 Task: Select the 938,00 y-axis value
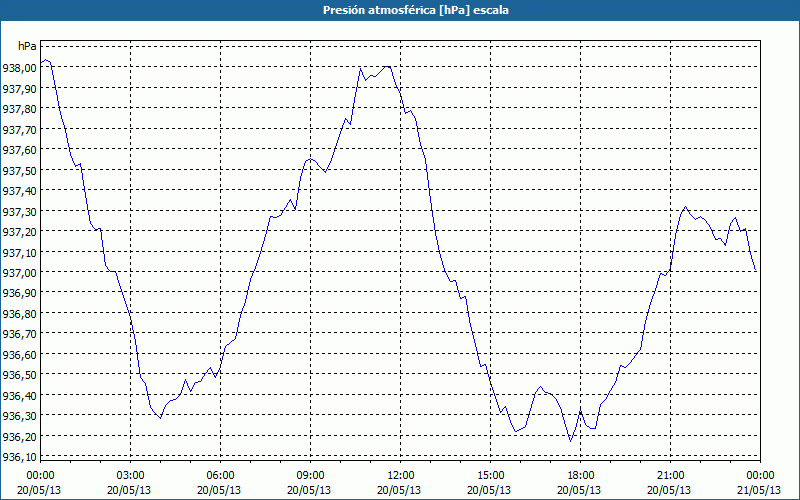19,67
